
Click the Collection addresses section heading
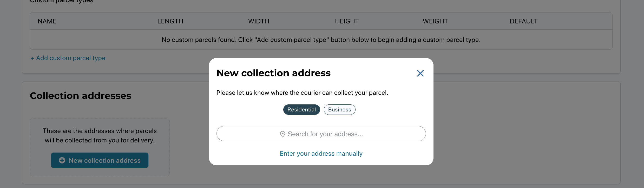(81, 96)
